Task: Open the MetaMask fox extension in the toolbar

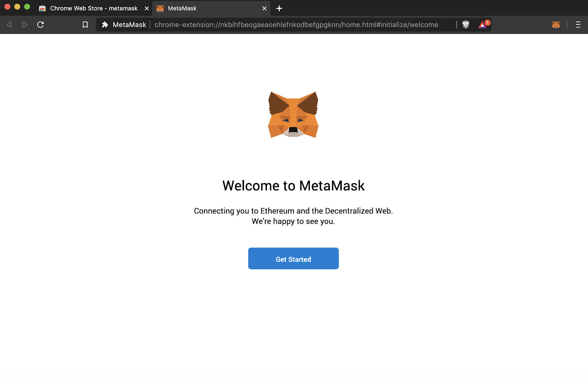Action: pos(556,25)
